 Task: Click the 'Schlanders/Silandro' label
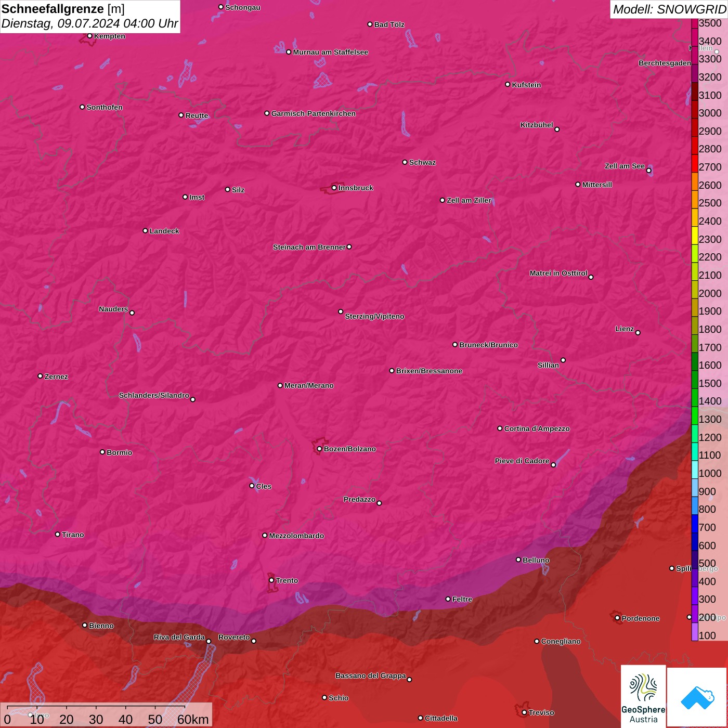tap(154, 395)
